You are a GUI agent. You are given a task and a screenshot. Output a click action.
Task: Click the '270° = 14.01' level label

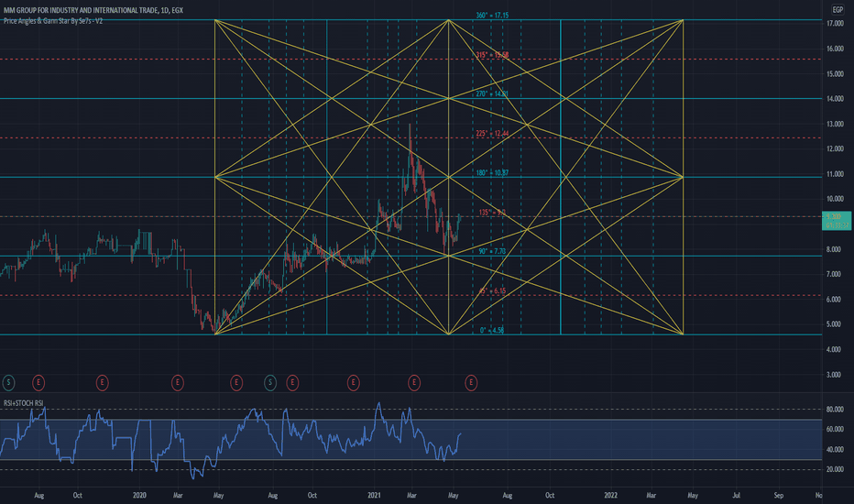[492, 94]
